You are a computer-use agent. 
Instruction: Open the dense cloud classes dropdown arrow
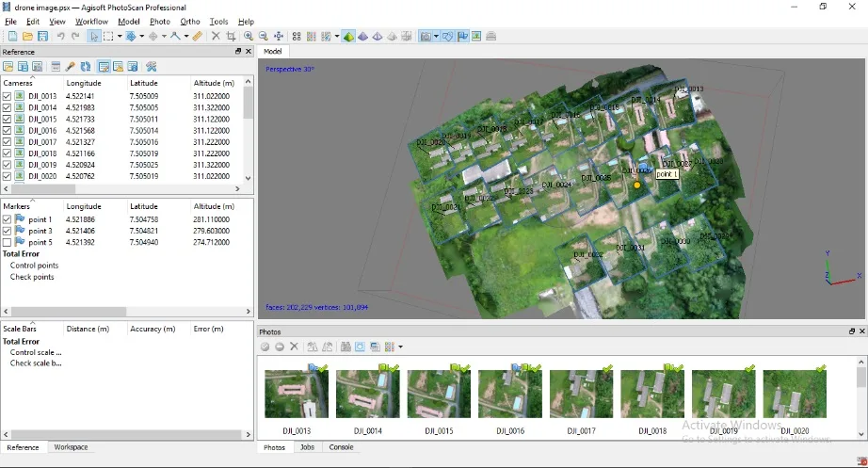(337, 36)
